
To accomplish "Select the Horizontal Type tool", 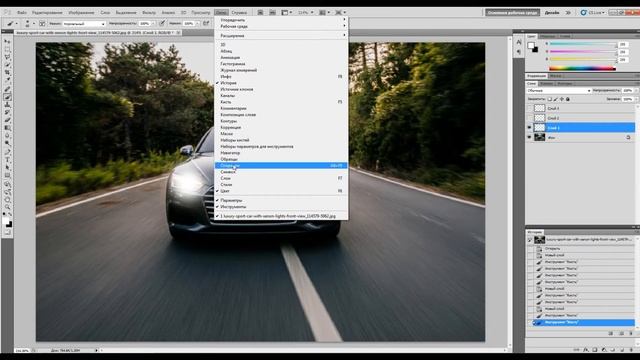I will coord(7,160).
